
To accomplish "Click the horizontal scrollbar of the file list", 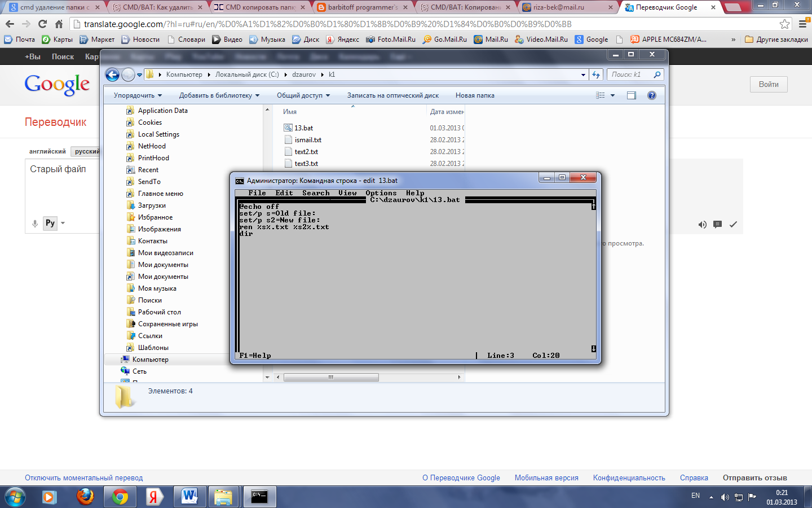I will [331, 377].
